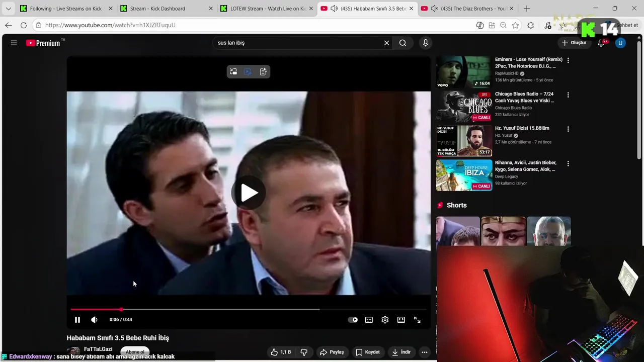
Task: Click the Kaydet save button
Action: (x=368, y=352)
